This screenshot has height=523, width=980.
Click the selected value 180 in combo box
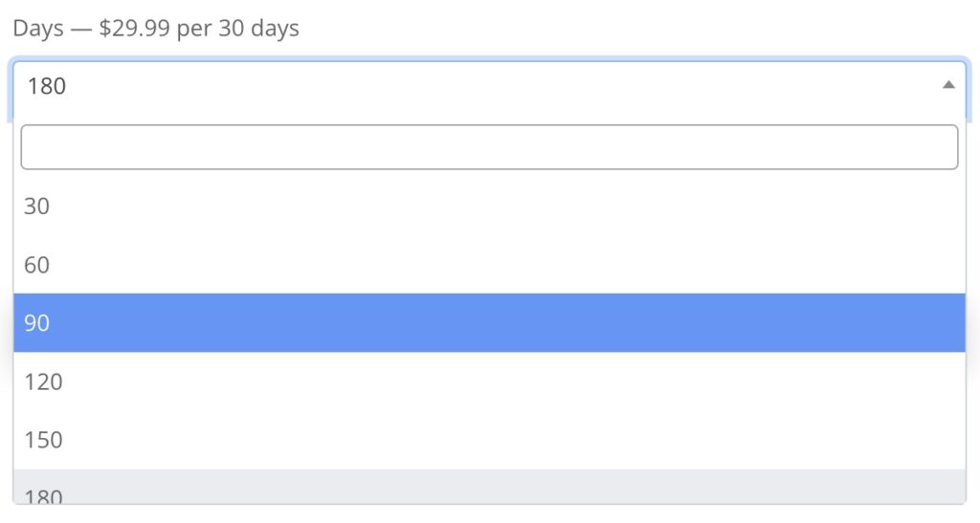pyautogui.click(x=47, y=86)
